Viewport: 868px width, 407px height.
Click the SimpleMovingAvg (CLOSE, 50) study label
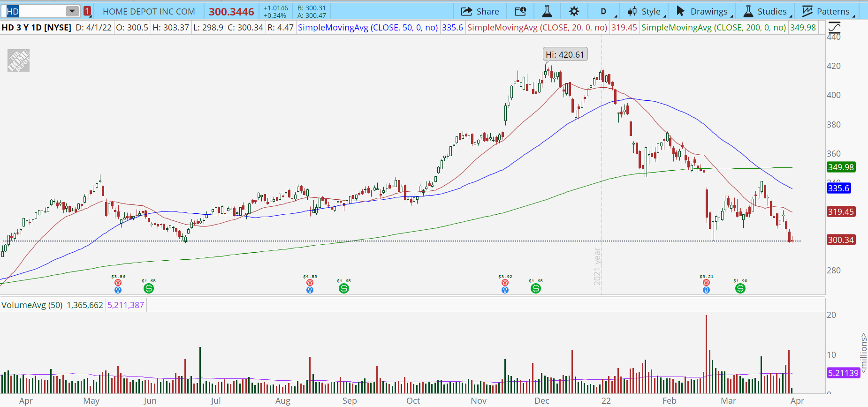(x=368, y=28)
